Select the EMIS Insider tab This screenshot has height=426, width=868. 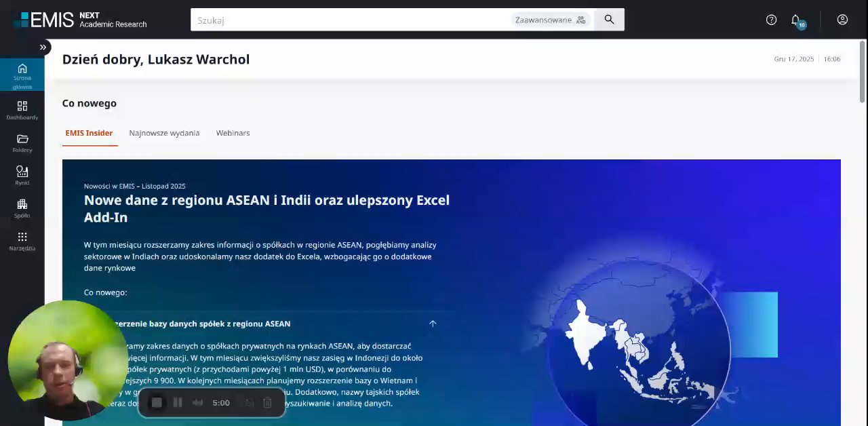click(x=89, y=133)
